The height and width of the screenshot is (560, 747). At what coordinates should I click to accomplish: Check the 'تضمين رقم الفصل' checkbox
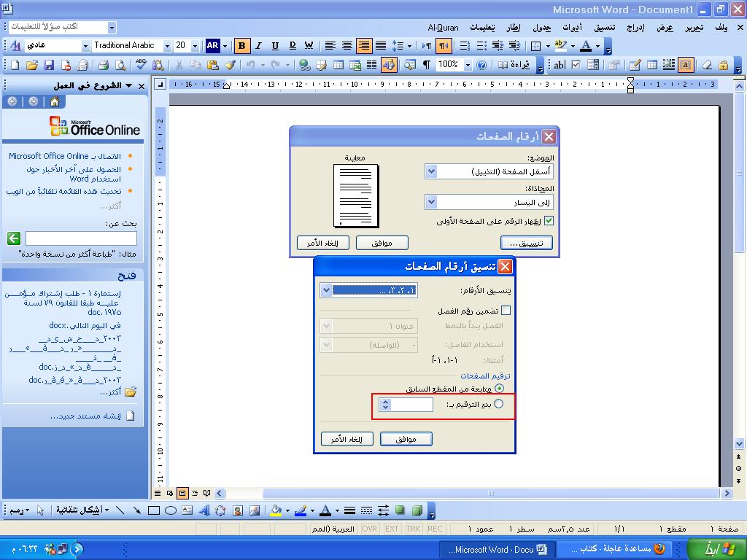click(x=506, y=311)
